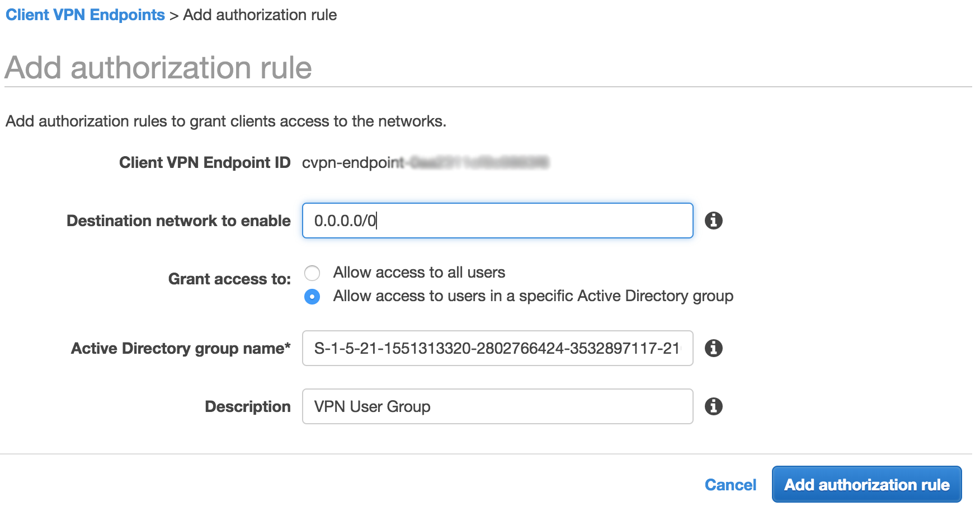The width and height of the screenshot is (980, 506).
Task: Cancel adding the authorization rule
Action: (x=730, y=484)
